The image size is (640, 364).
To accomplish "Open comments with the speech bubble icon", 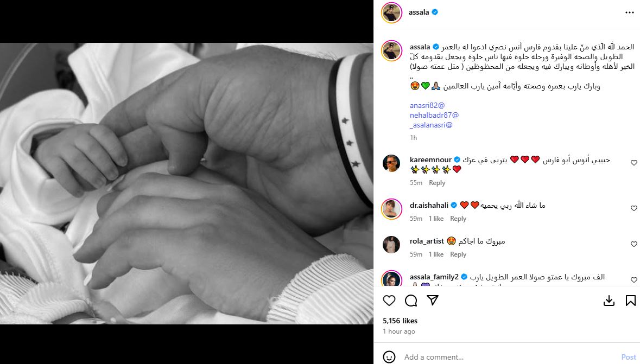I will pyautogui.click(x=410, y=301).
